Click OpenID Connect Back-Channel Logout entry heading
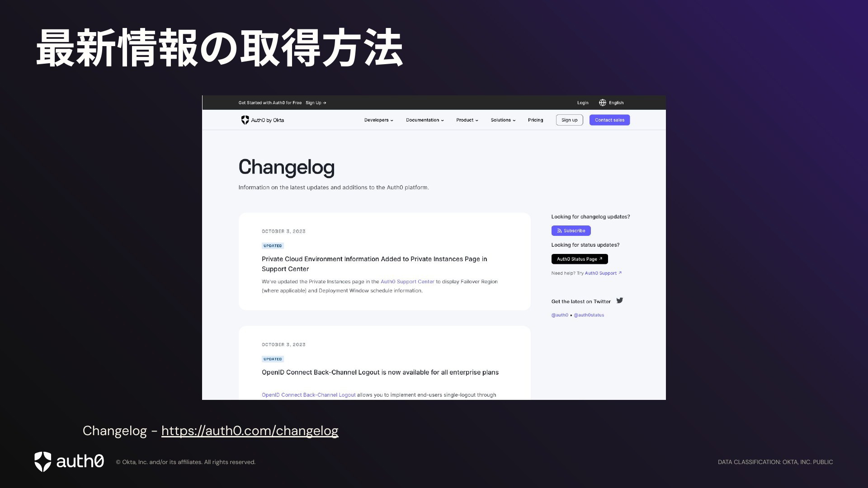The width and height of the screenshot is (868, 488). [x=380, y=372]
